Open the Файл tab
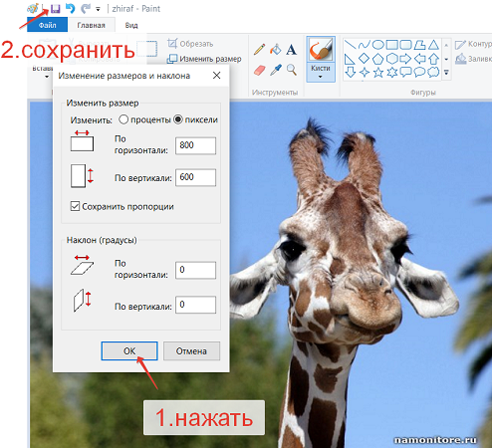492x448 pixels. (47, 25)
